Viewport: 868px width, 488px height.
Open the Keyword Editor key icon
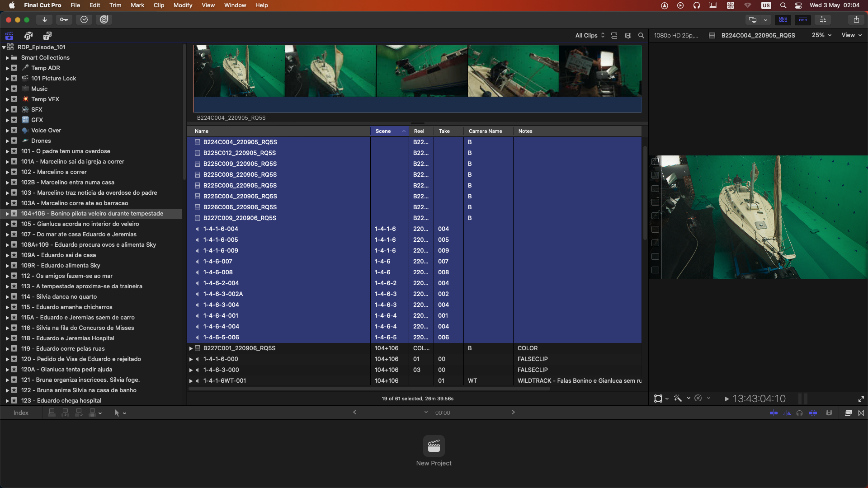64,19
